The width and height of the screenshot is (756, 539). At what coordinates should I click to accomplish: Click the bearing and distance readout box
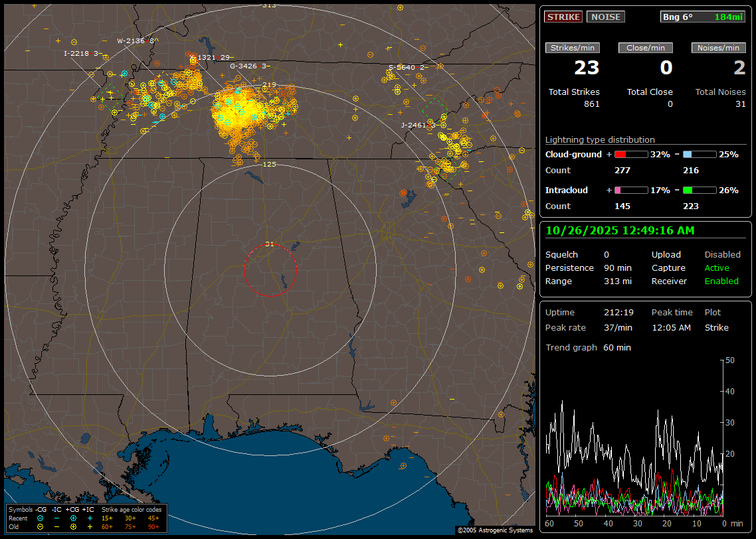point(703,17)
